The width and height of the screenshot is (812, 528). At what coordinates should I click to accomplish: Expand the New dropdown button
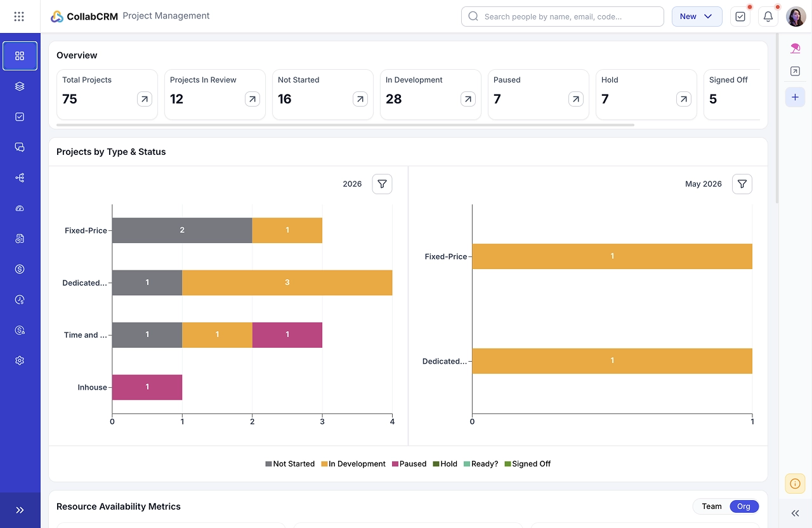[x=697, y=16]
